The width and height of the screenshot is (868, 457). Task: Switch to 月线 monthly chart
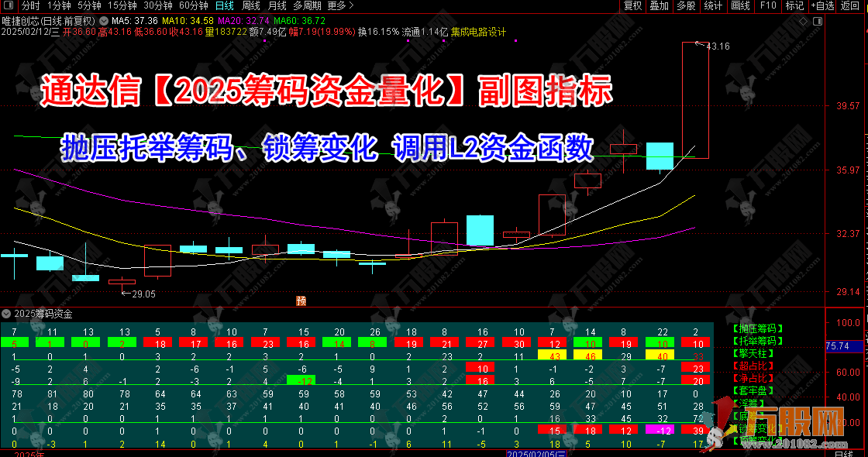(x=277, y=5)
